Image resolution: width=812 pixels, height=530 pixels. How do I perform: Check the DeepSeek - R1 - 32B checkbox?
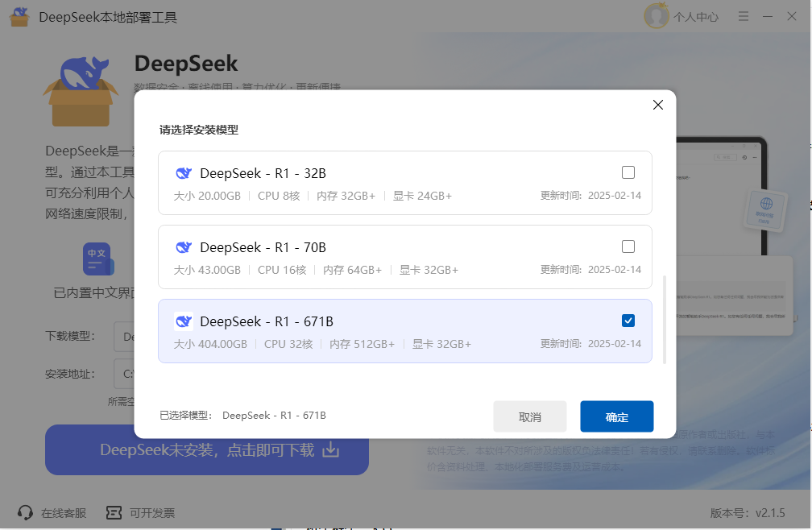point(628,172)
